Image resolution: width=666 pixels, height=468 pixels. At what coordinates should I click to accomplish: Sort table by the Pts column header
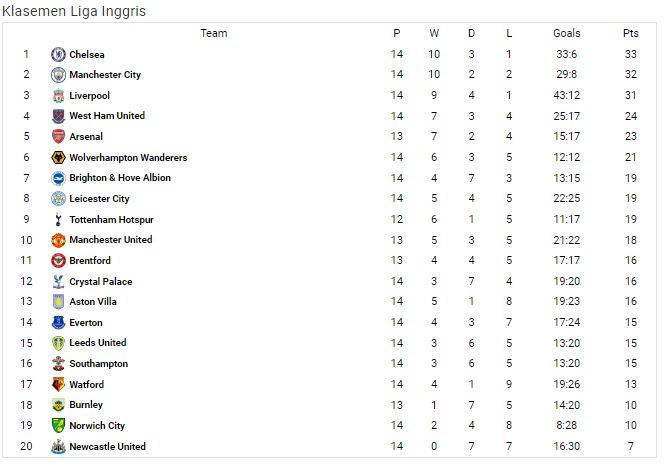[x=631, y=33]
